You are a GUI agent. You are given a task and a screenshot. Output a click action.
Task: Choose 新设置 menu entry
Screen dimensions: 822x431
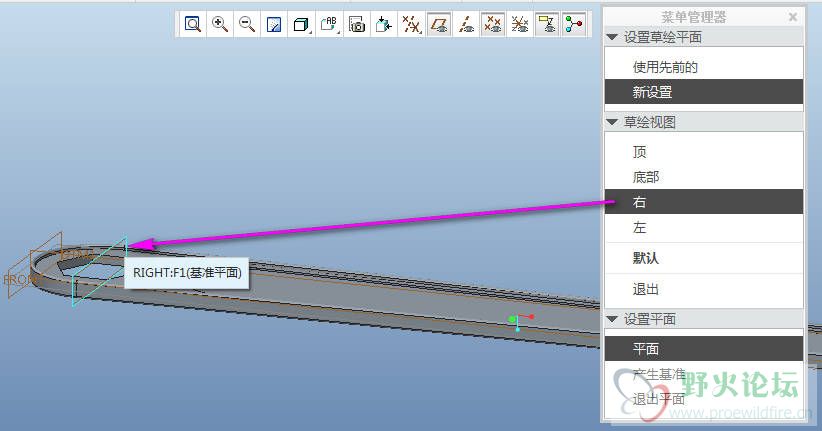tap(704, 92)
